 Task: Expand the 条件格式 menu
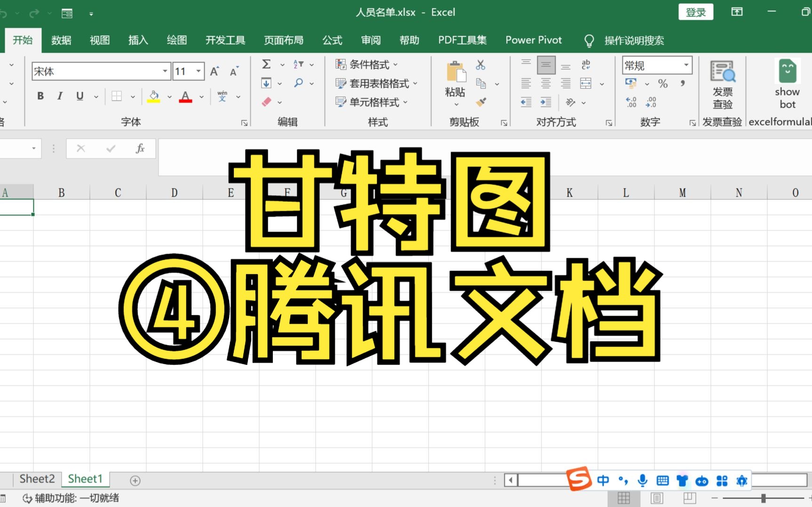pyautogui.click(x=367, y=64)
